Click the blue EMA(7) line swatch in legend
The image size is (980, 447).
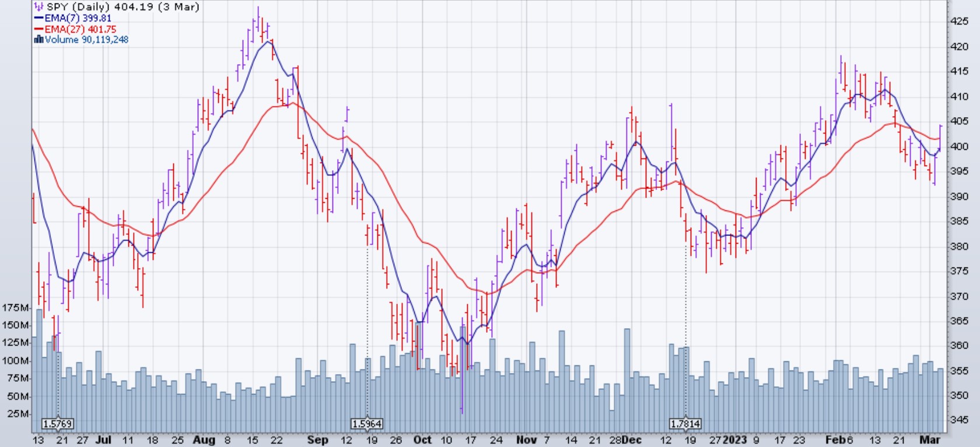tap(38, 18)
